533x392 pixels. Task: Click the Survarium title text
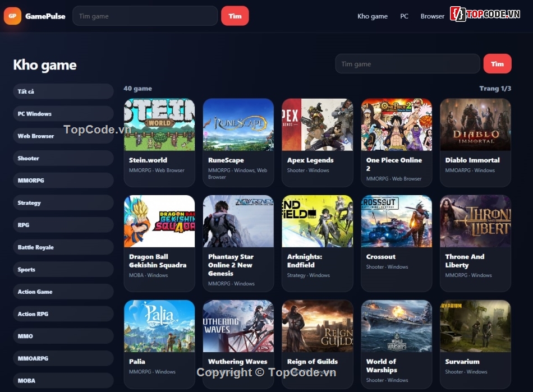click(462, 362)
